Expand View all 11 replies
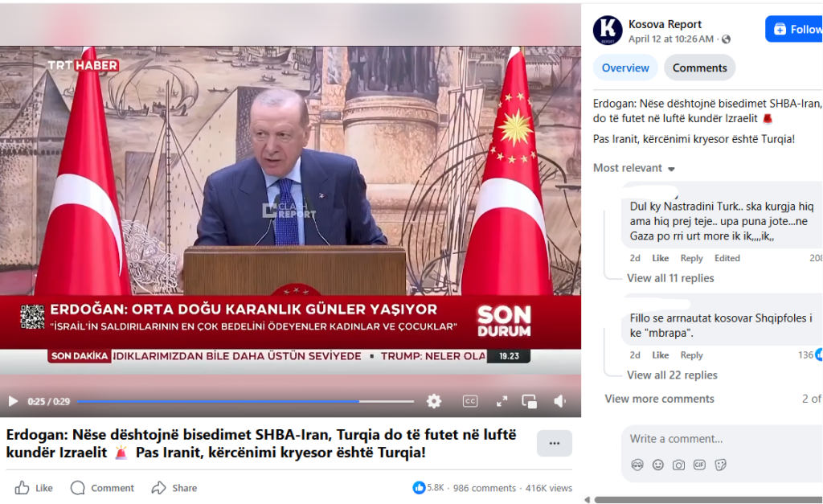823x504 pixels. [670, 278]
